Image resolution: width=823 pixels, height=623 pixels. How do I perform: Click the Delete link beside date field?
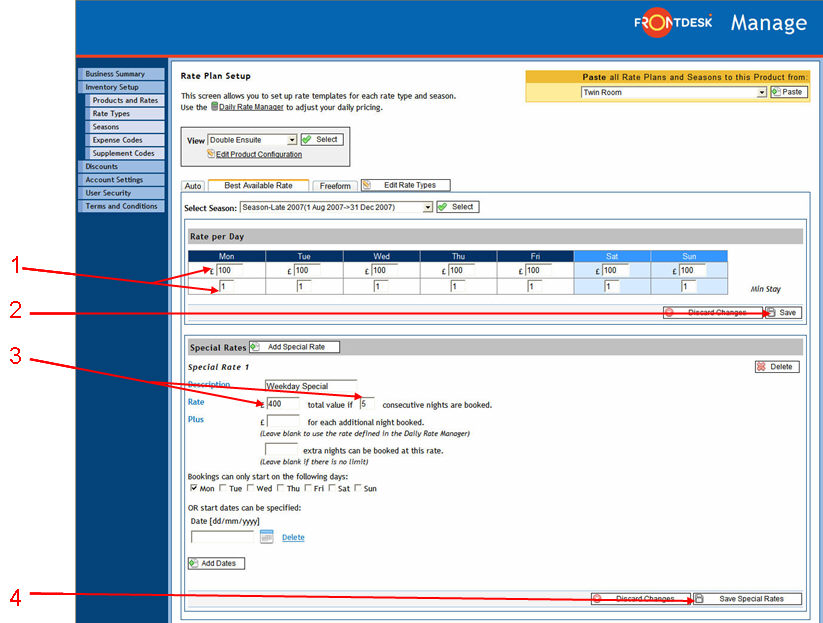click(293, 537)
